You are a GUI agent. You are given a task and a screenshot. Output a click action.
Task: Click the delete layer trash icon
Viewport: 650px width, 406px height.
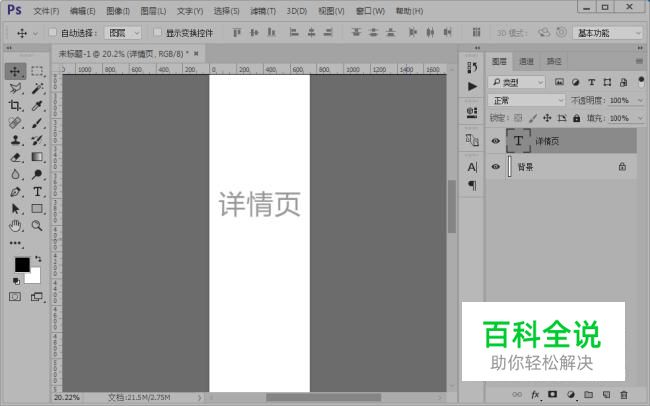[x=623, y=395]
